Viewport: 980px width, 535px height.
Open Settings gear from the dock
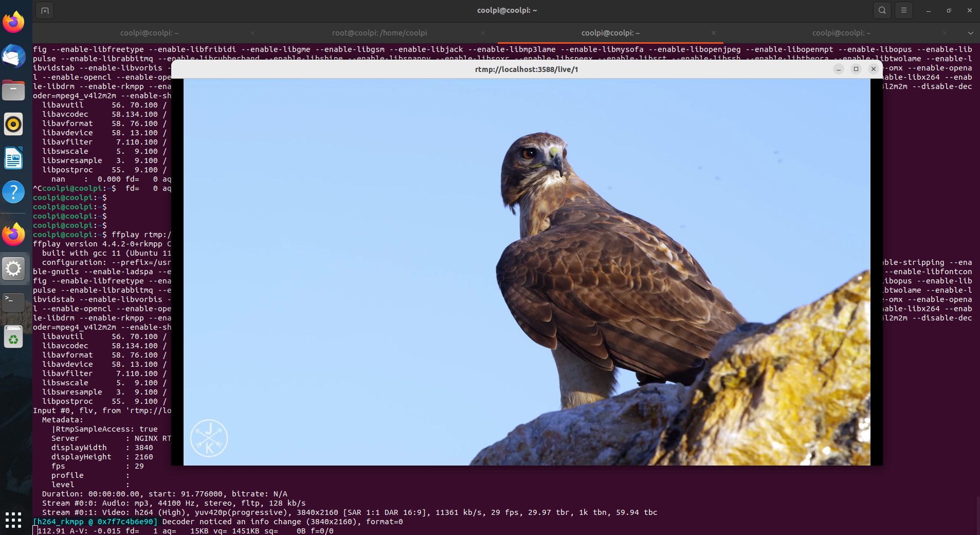point(13,269)
